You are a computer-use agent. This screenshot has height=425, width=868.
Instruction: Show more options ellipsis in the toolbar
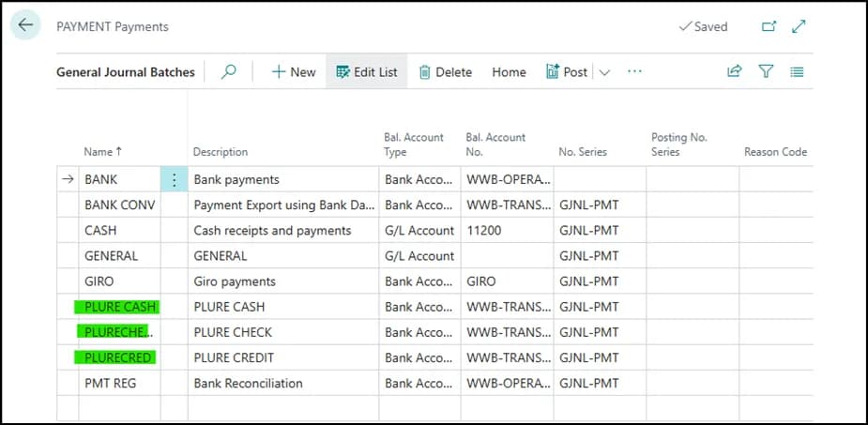point(634,71)
